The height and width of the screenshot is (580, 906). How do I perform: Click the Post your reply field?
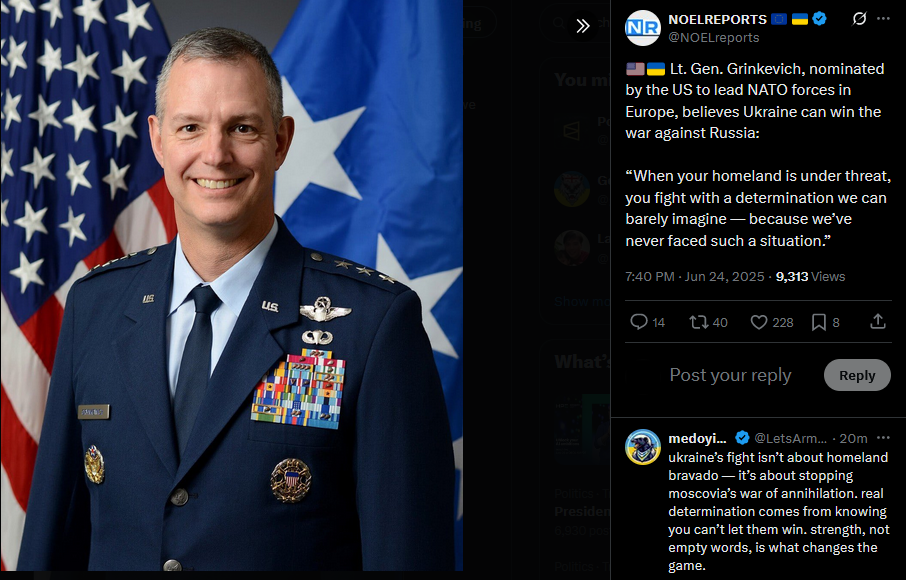tap(730, 375)
